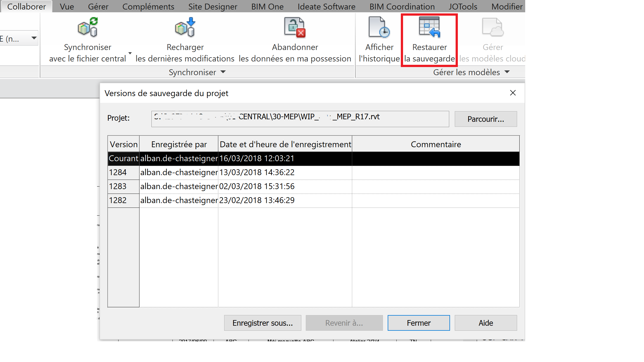Expand Synchroniser avec le fichier central arrow

[x=130, y=53]
